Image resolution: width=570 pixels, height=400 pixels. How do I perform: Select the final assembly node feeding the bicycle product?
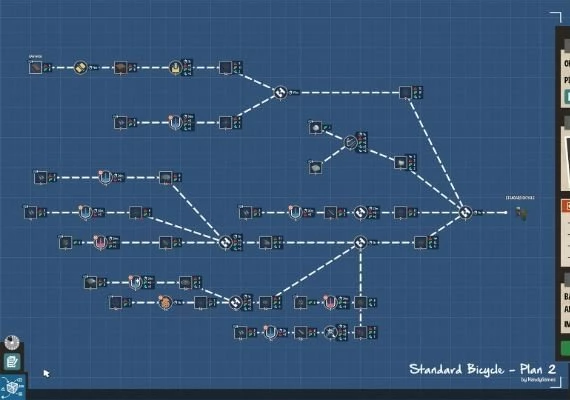(465, 212)
